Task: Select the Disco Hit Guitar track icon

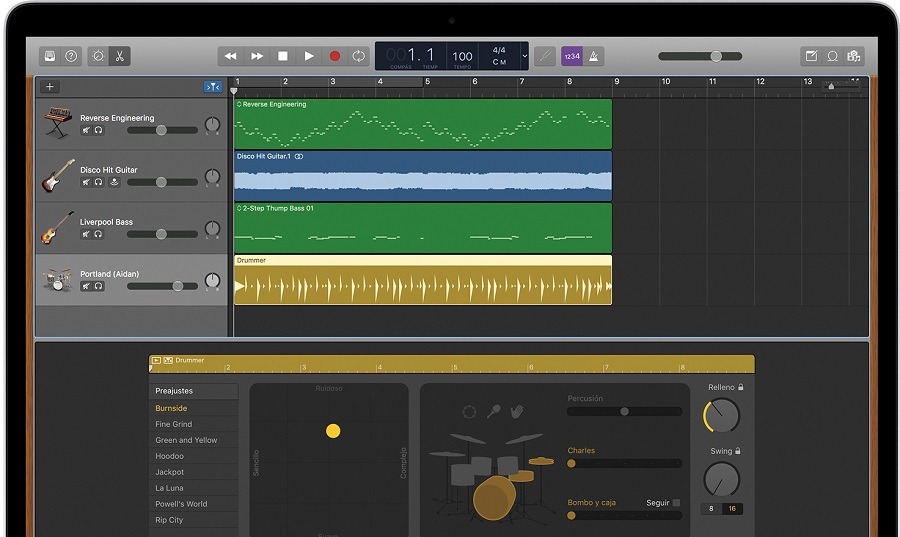Action: coord(57,176)
